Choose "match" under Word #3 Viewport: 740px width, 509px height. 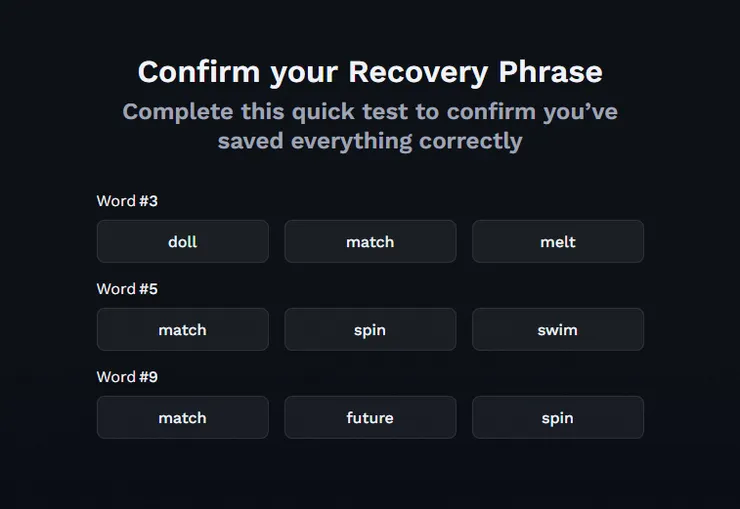[370, 242]
